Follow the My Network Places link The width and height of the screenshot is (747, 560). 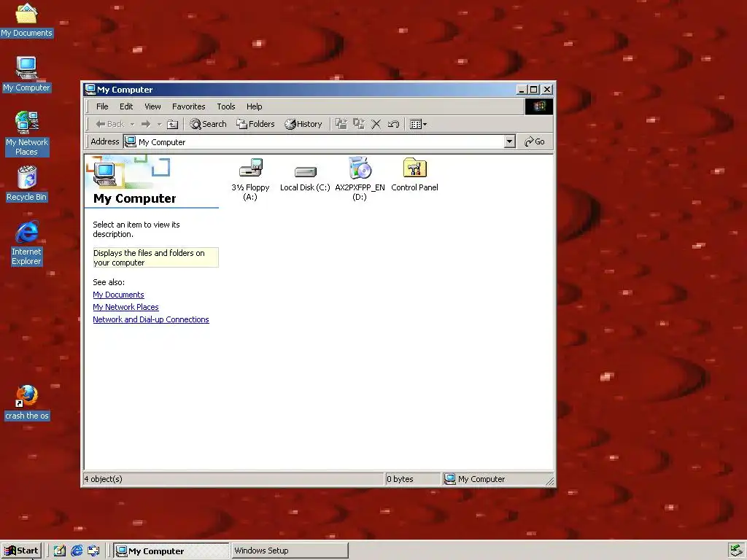[x=125, y=307]
